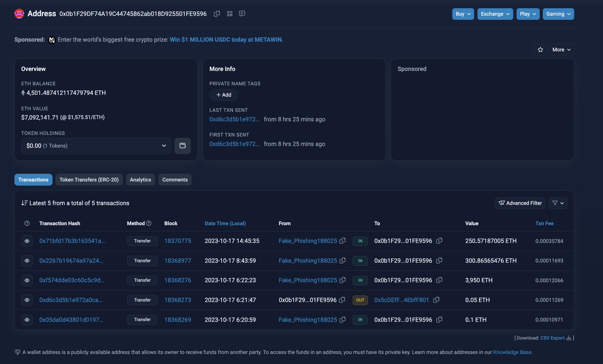Open block 18368273
This screenshot has width=603, height=364.
[178, 300]
